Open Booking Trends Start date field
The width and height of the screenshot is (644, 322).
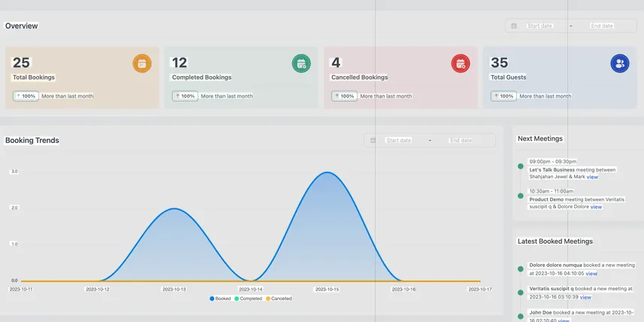click(x=399, y=140)
